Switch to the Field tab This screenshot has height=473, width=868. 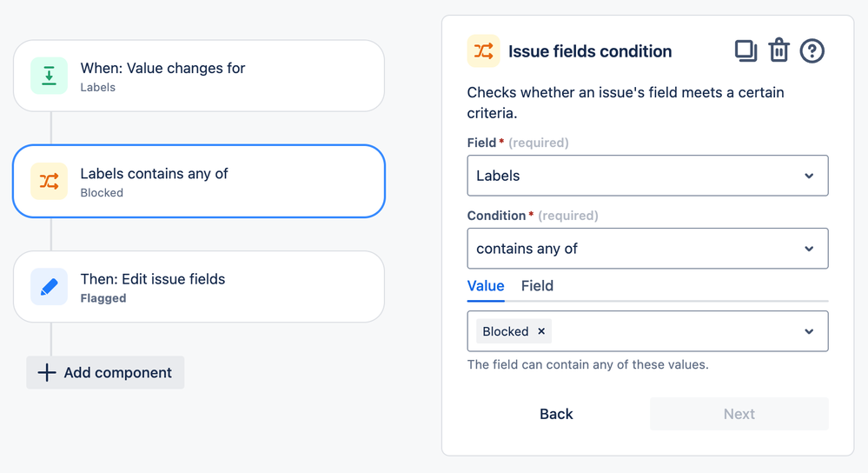(537, 286)
